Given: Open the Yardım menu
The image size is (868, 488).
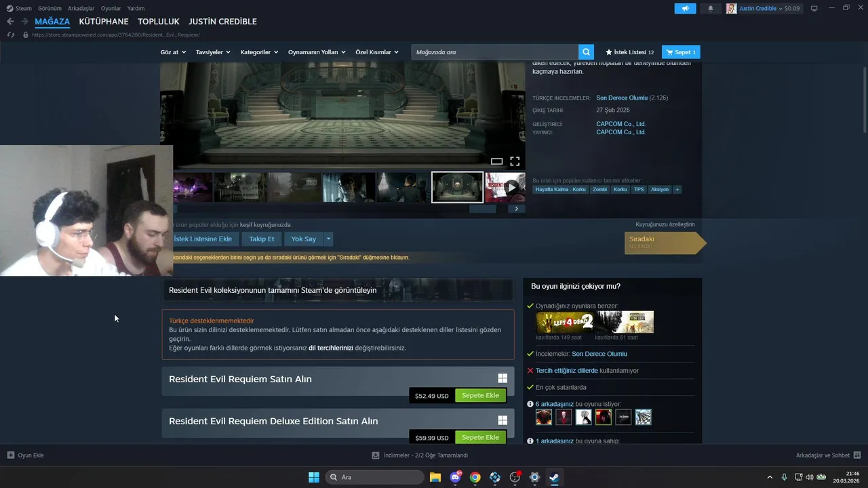Looking at the screenshot, I should [136, 8].
